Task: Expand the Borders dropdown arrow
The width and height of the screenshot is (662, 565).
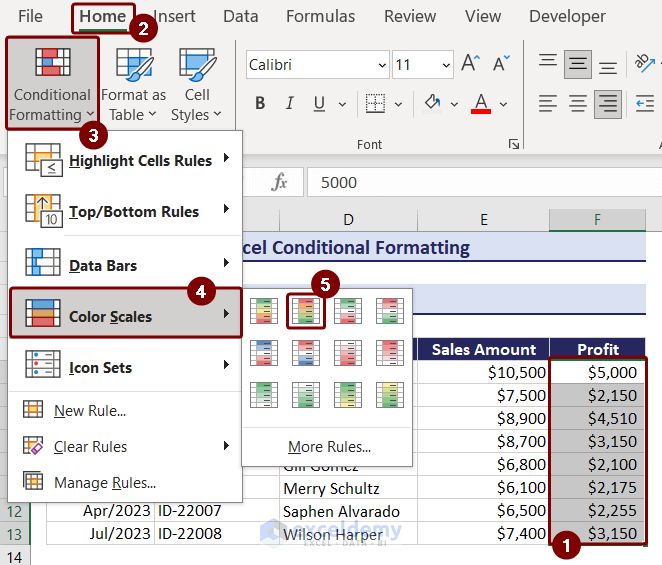Action: click(398, 104)
